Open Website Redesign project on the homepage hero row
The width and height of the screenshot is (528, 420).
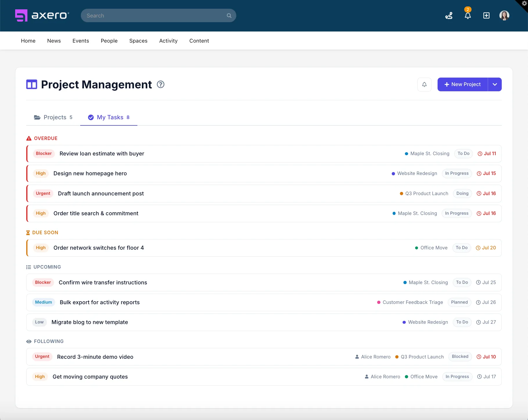coord(417,174)
